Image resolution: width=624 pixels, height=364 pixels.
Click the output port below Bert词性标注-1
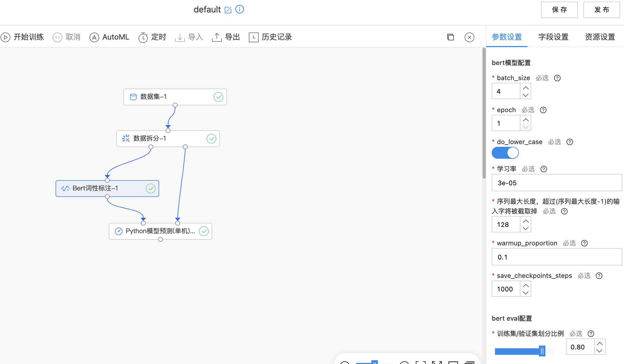[107, 197]
